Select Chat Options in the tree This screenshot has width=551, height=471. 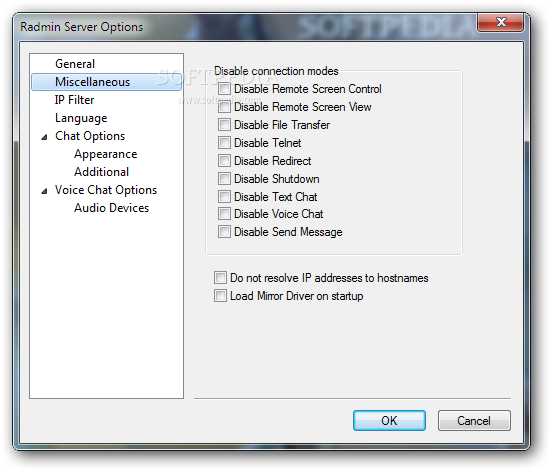(x=90, y=136)
